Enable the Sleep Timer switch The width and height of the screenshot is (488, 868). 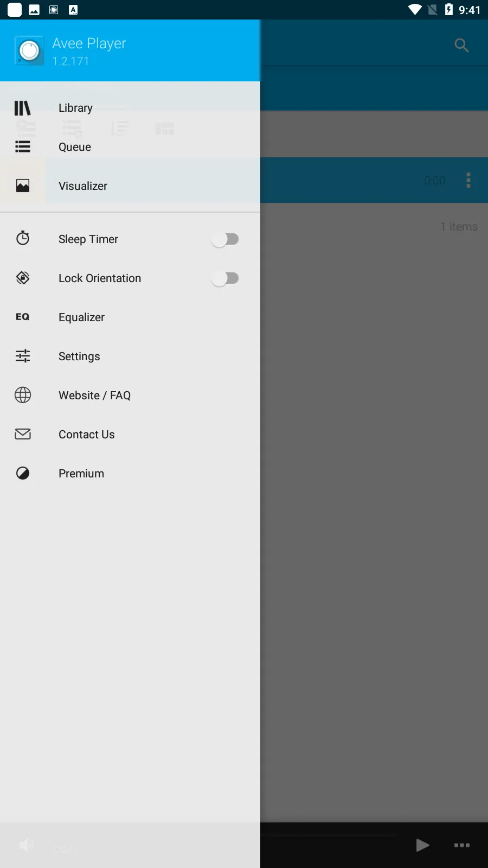[x=225, y=239]
